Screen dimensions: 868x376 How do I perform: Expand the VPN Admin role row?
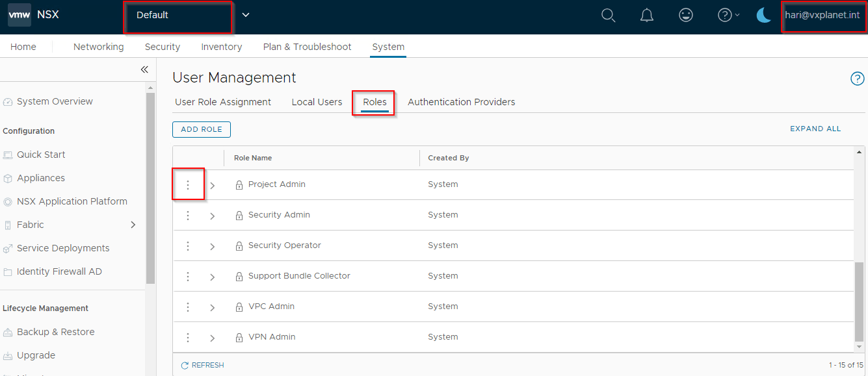pyautogui.click(x=212, y=338)
